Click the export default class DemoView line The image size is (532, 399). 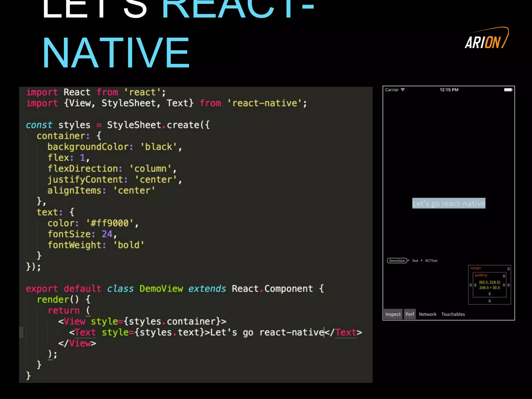pyautogui.click(x=175, y=289)
